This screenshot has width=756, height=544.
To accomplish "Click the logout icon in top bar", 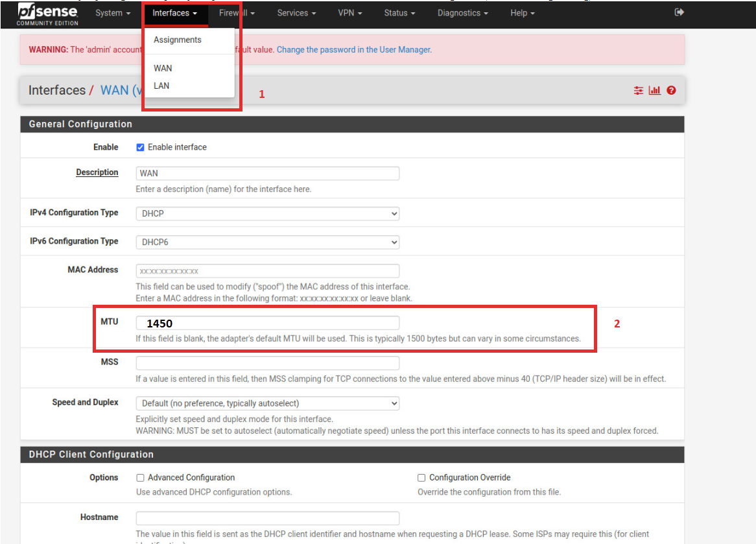I will tap(679, 12).
